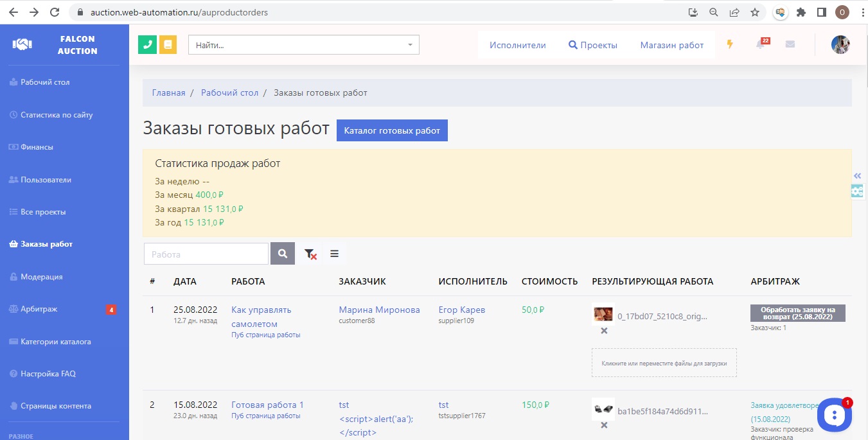Open thumbnail of file 0_17bd07_5210c8_orig
868x440 pixels.
point(603,315)
